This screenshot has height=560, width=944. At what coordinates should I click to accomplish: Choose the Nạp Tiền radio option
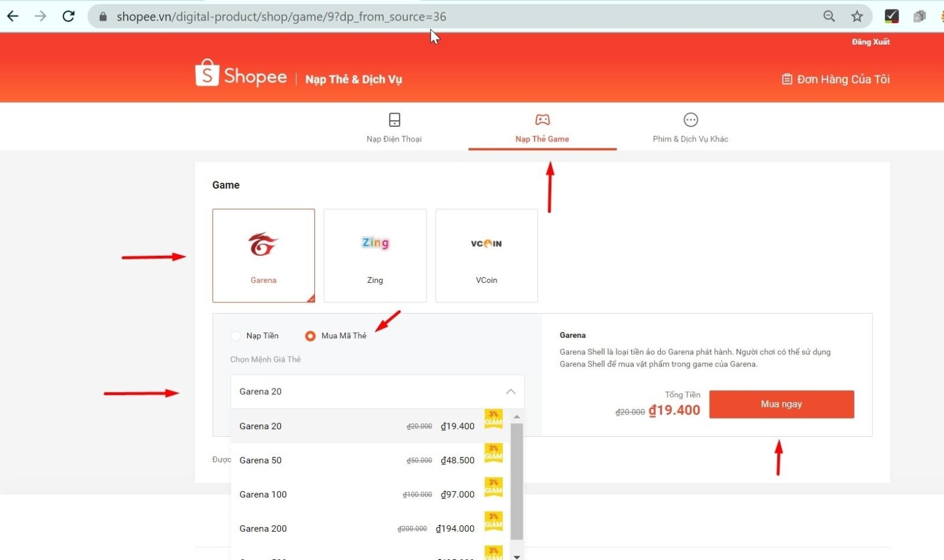tap(236, 336)
